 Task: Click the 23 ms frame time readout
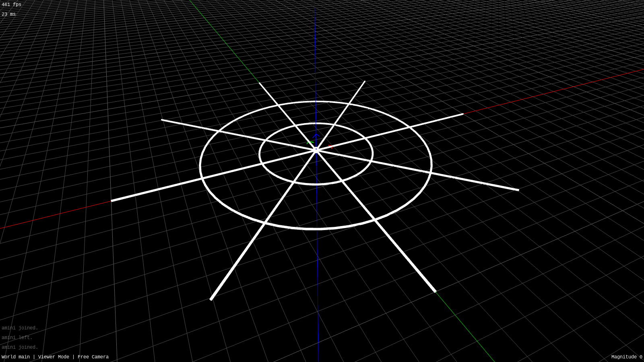coord(8,14)
